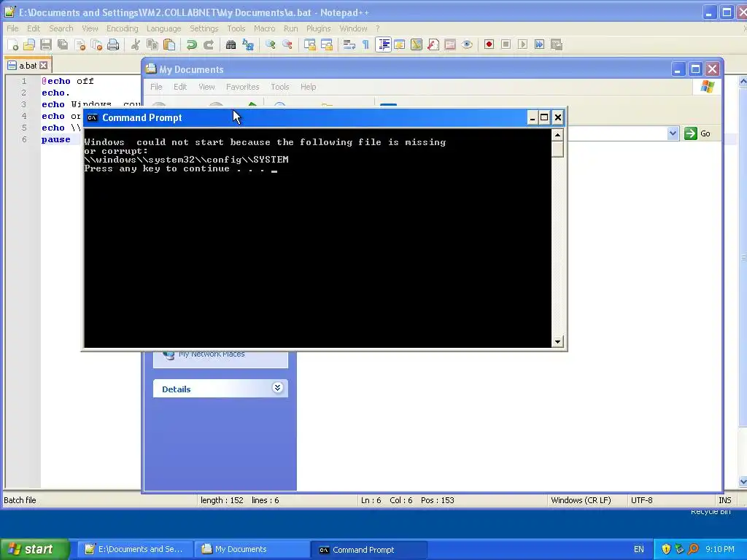Click Command Prompt title bar system icon
747x560 pixels.
click(x=93, y=117)
